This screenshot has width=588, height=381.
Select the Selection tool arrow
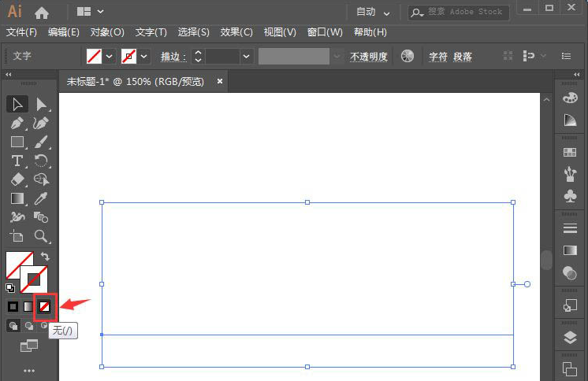click(x=17, y=104)
